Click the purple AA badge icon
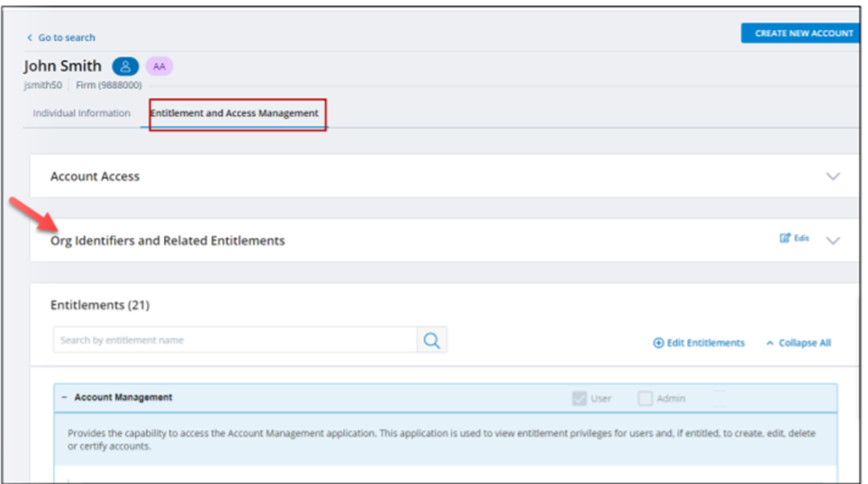The width and height of the screenshot is (868, 484). point(159,67)
